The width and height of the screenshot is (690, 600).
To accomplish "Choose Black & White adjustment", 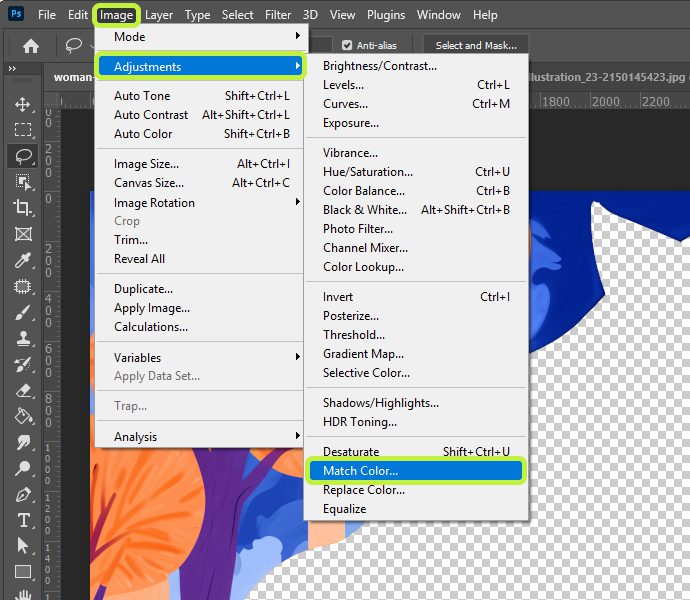I will click(416, 210).
